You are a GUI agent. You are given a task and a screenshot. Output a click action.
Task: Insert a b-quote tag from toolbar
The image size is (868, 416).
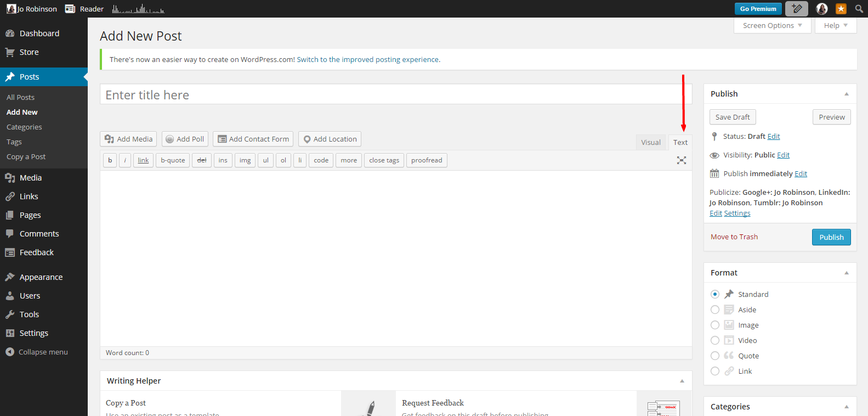coord(173,160)
